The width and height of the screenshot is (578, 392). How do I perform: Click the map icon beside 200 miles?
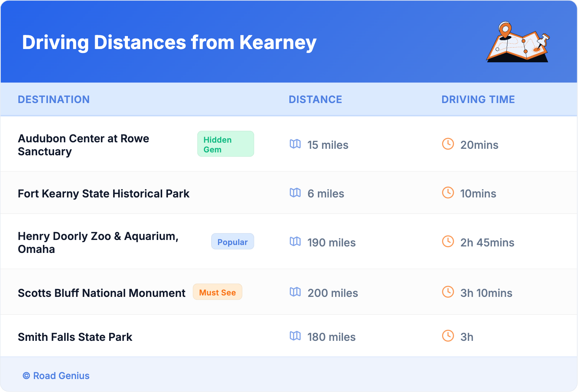pyautogui.click(x=295, y=292)
